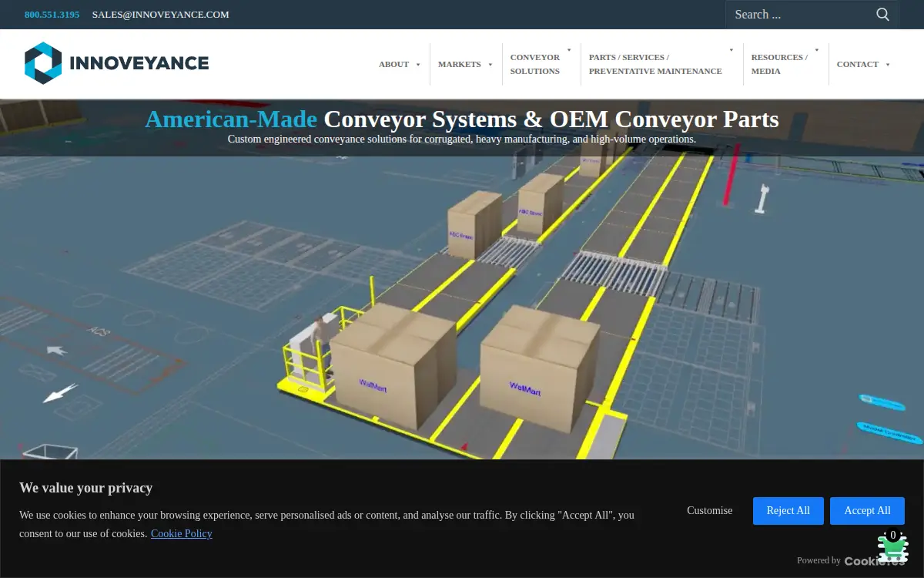Click the We value your privacy heading

(86, 488)
